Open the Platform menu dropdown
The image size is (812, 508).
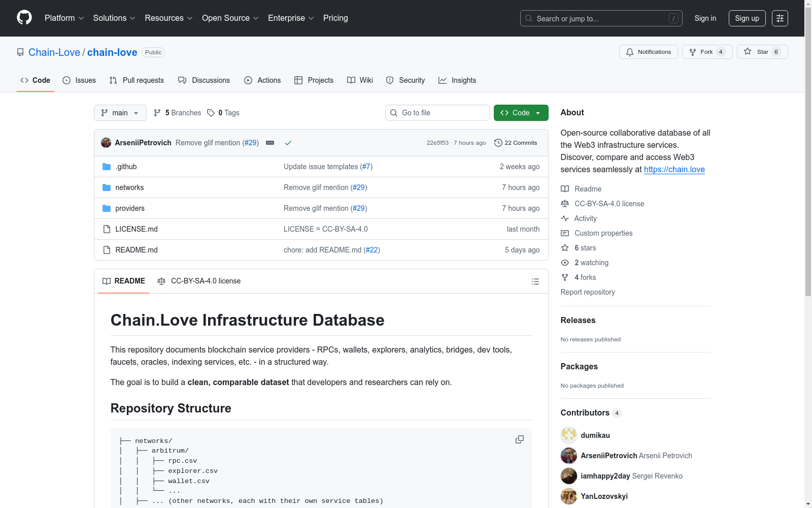(x=64, y=18)
